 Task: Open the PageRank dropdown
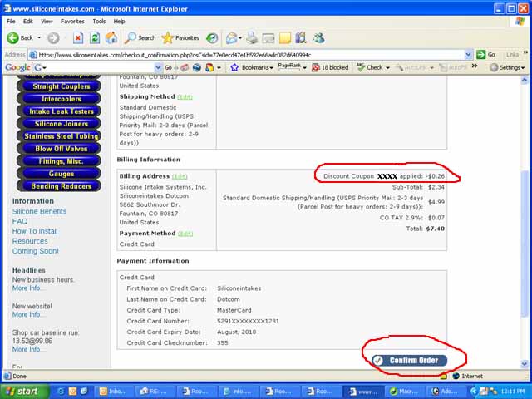tap(305, 67)
